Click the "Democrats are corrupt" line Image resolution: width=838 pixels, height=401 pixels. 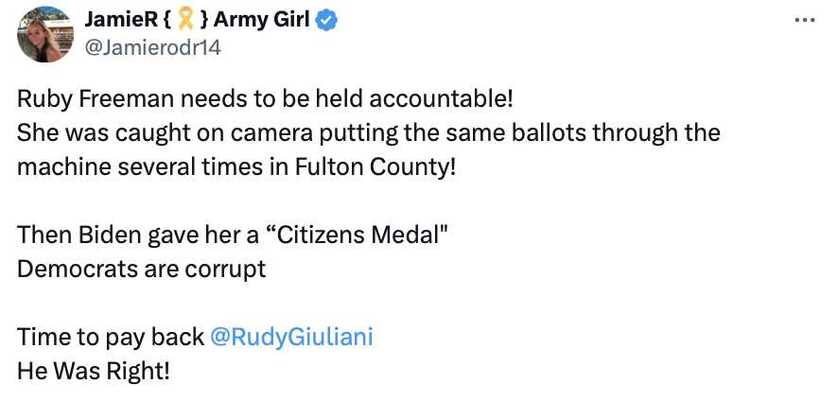point(143,269)
